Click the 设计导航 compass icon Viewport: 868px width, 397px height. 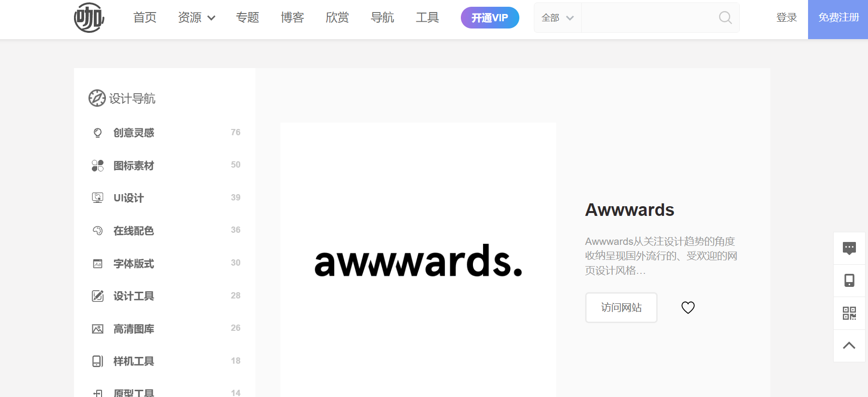[97, 98]
